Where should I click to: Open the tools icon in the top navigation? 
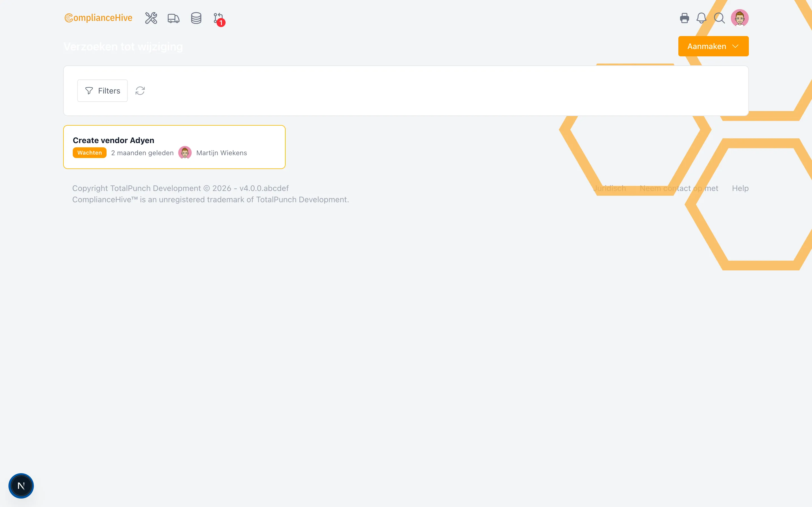pos(150,18)
